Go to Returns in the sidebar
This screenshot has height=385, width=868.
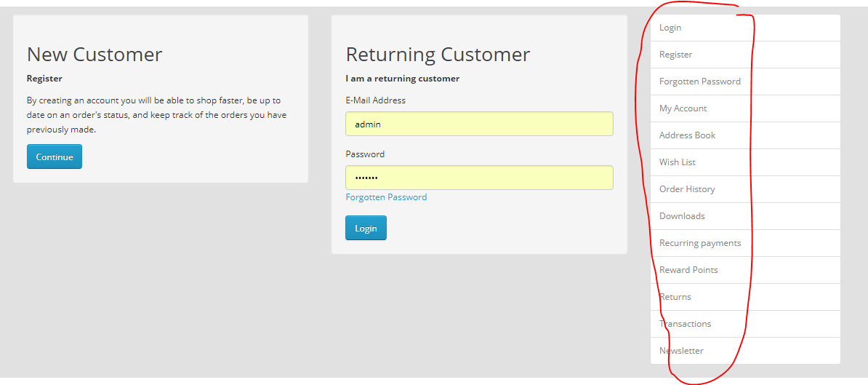click(x=745, y=297)
